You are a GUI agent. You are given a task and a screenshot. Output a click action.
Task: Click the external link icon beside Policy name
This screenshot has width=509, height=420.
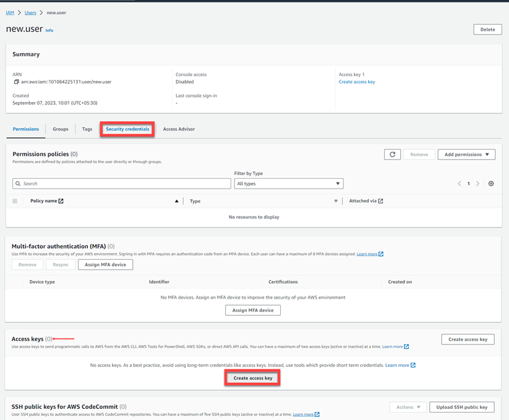pyautogui.click(x=61, y=201)
